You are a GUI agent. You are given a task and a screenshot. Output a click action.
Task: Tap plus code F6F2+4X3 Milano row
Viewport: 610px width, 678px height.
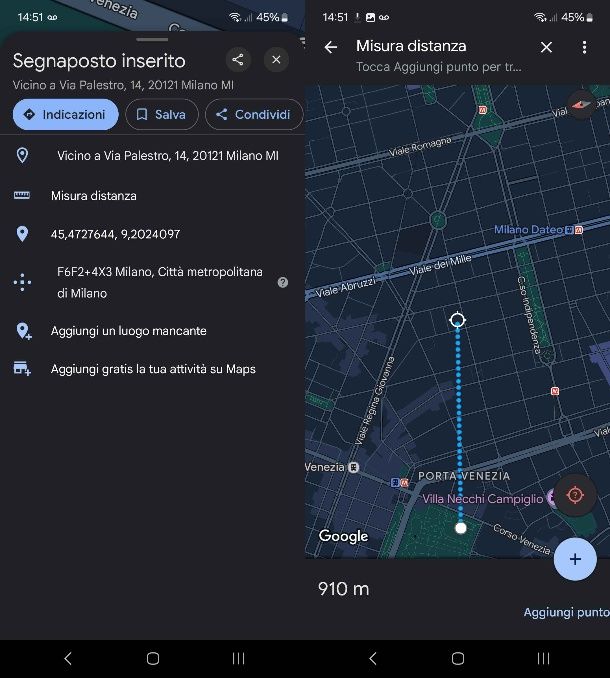tap(152, 282)
